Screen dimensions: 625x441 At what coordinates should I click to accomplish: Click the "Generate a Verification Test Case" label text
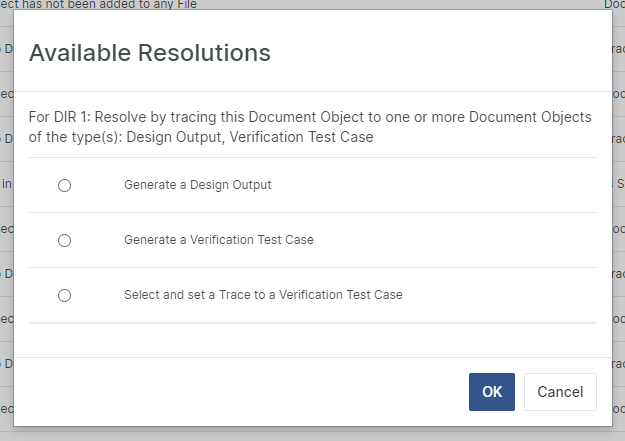coord(218,240)
